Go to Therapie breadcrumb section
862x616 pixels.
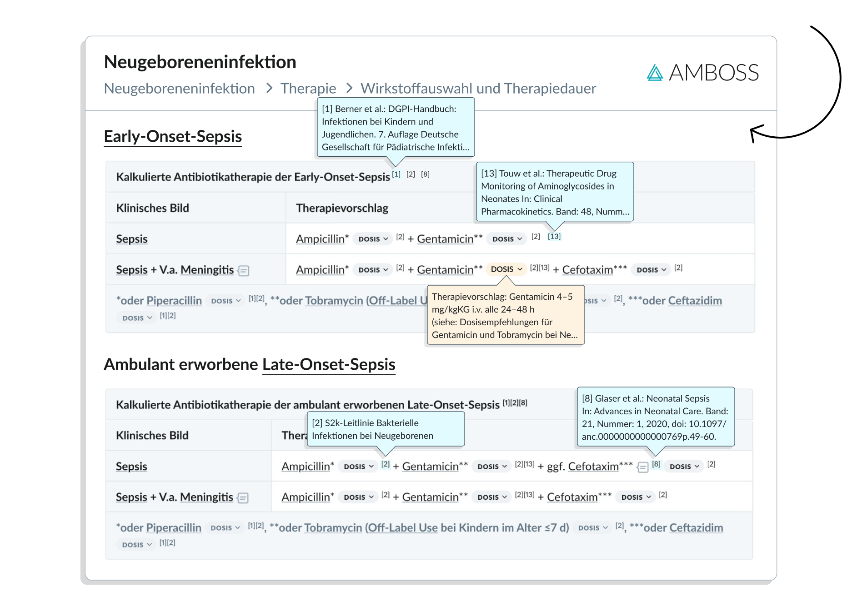[308, 88]
